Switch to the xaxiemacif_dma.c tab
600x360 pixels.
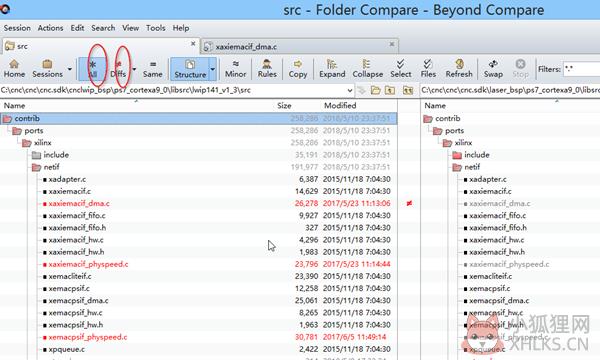pyautogui.click(x=300, y=46)
